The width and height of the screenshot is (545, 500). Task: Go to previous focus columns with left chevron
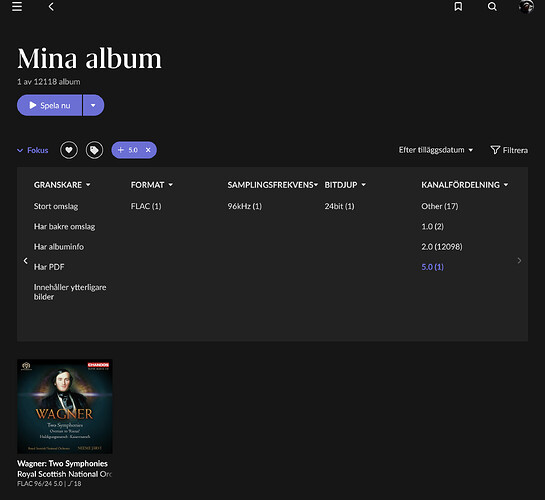[25, 261]
